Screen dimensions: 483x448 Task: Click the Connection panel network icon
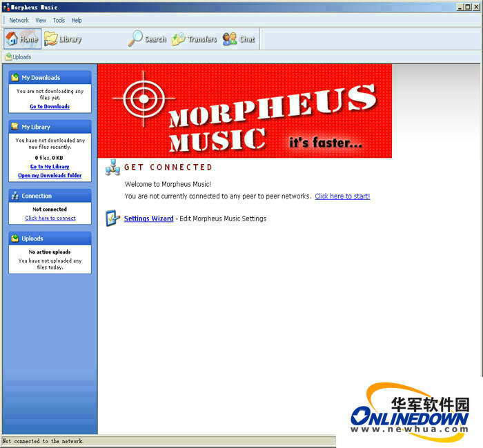click(x=14, y=196)
